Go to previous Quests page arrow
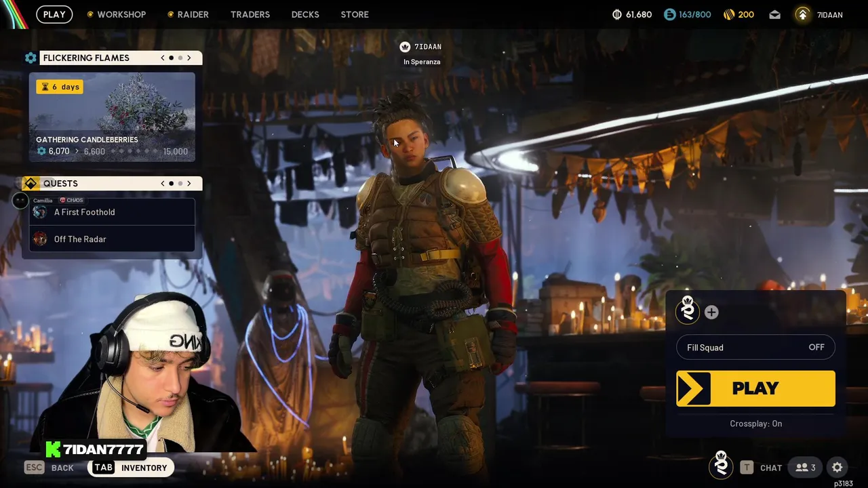868x488 pixels. 163,184
